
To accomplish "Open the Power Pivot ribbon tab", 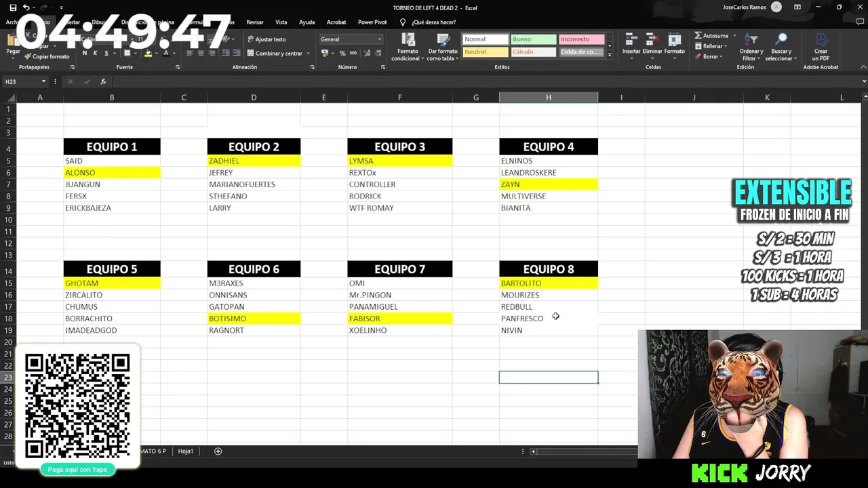I will pyautogui.click(x=372, y=22).
